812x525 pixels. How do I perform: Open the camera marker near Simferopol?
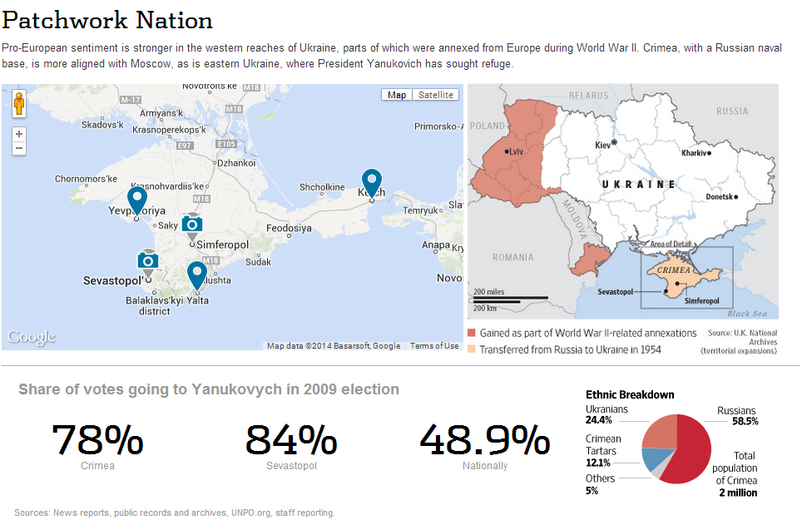(x=192, y=224)
